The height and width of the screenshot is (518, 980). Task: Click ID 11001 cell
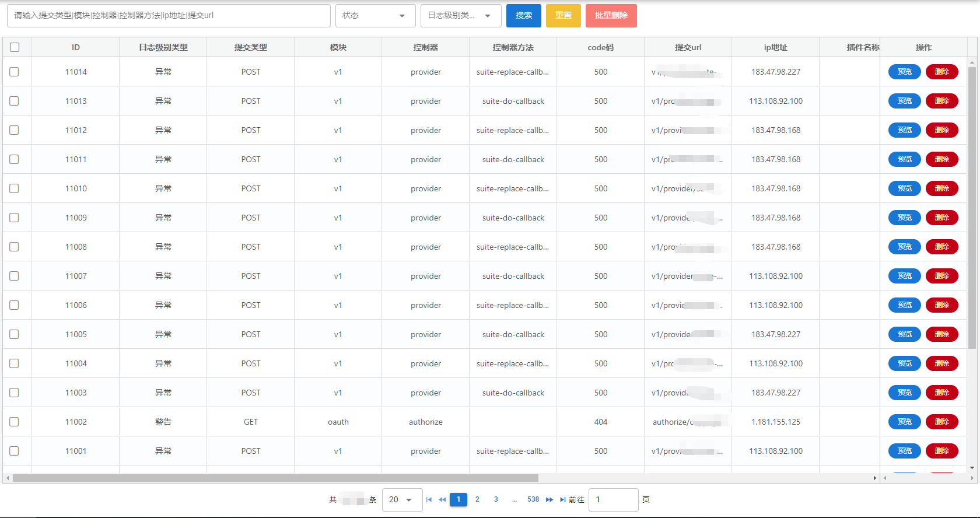[x=76, y=451]
